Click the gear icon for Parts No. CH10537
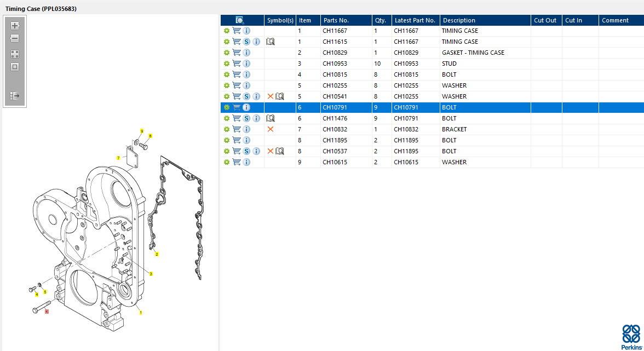This screenshot has width=644, height=351. 226,151
